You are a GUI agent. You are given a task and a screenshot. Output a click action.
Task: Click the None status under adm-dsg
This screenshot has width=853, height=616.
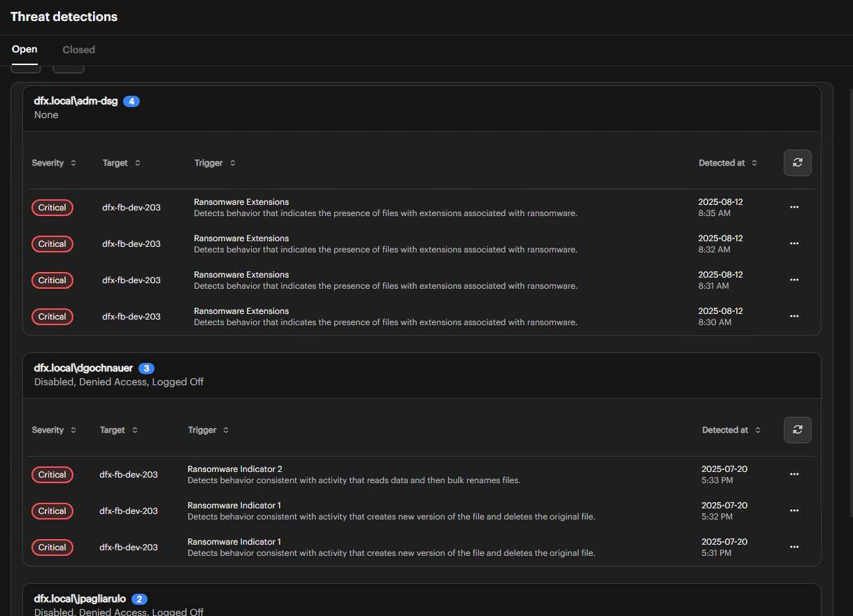click(x=46, y=115)
